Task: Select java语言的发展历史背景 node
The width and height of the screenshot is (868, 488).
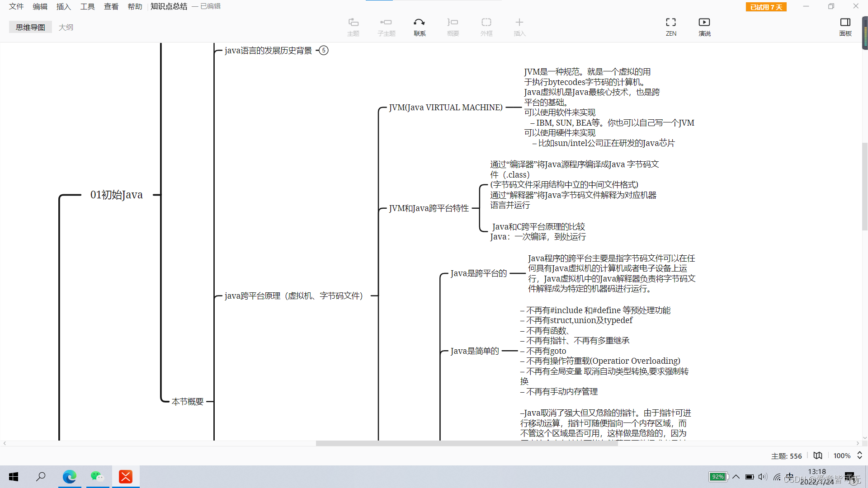Action: tap(268, 50)
